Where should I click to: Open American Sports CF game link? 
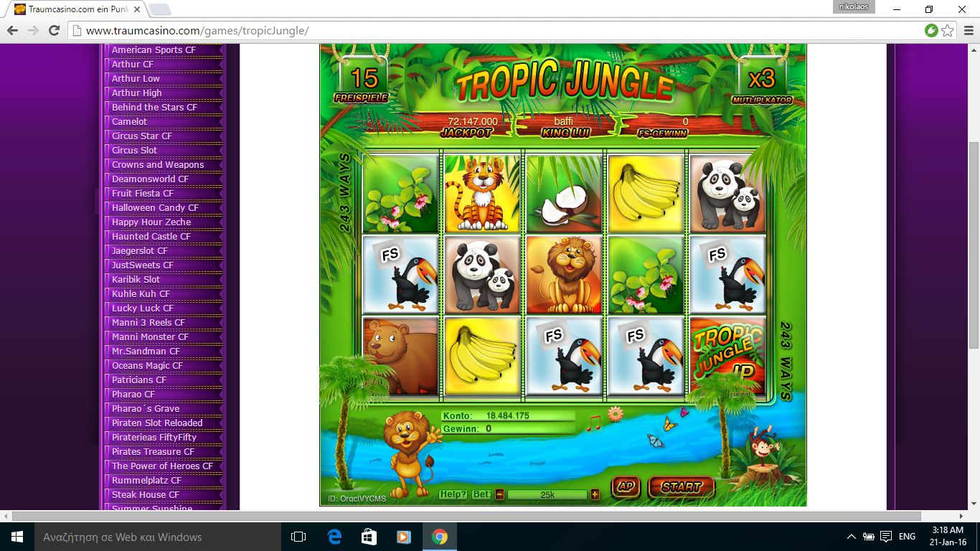(x=154, y=50)
